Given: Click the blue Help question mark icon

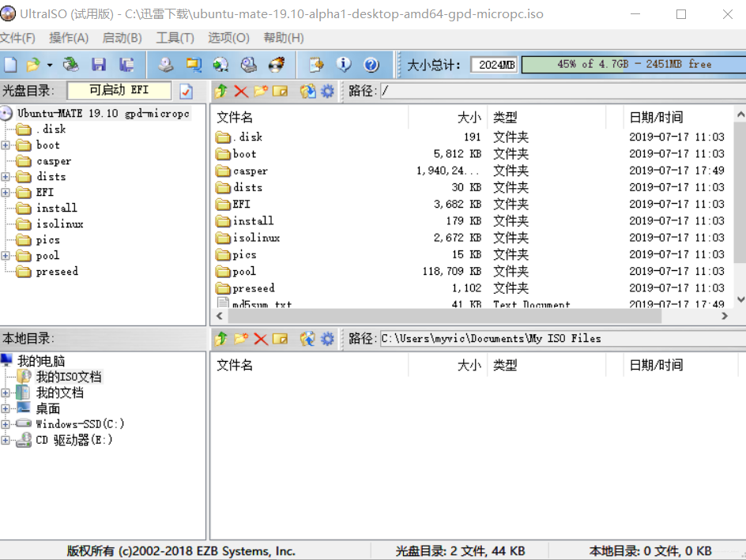Looking at the screenshot, I should pyautogui.click(x=371, y=65).
